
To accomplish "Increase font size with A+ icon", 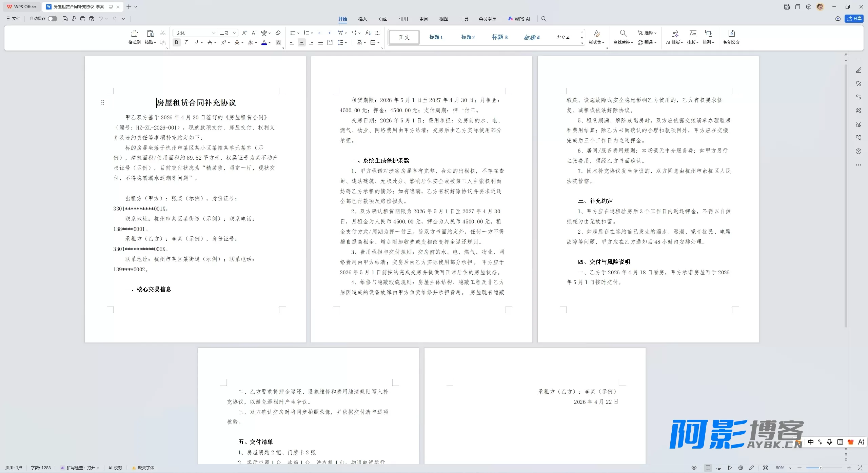I will point(244,33).
